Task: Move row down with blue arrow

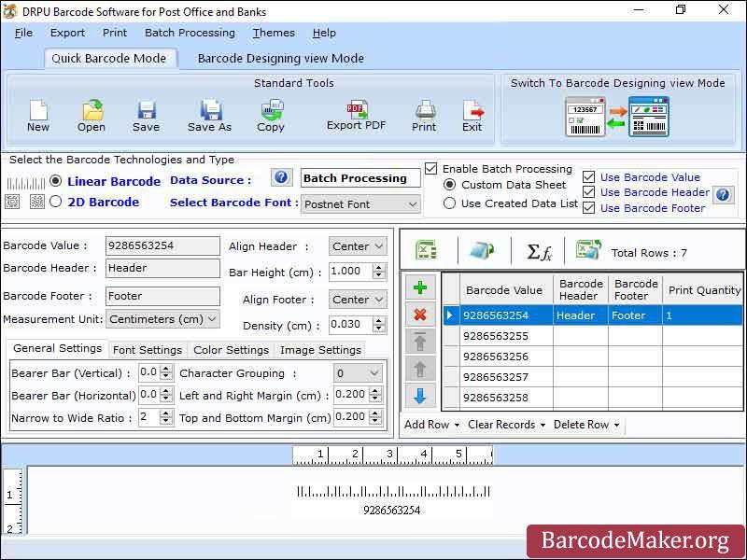Action: click(x=419, y=396)
